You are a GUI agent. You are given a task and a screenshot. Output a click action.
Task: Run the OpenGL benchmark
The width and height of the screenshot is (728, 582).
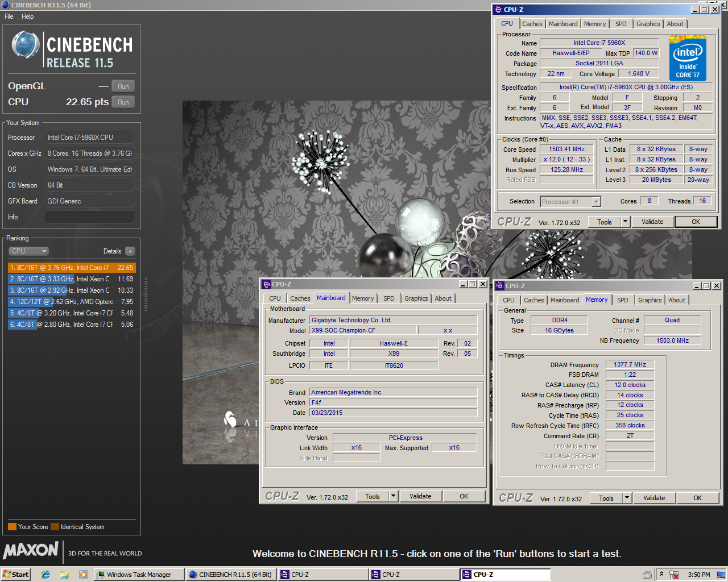(x=123, y=86)
